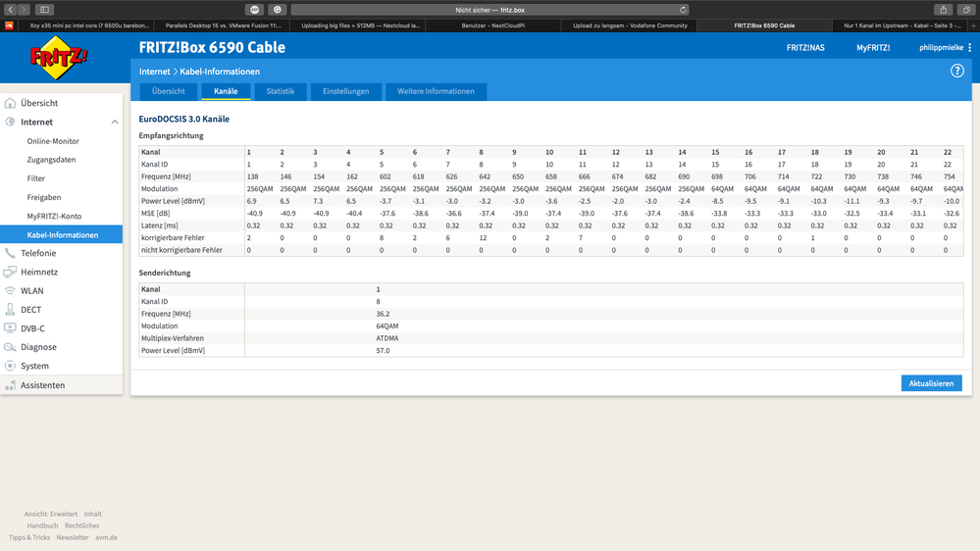Select Kabel-Informationen in sidebar
The image size is (980, 551).
pyautogui.click(x=61, y=235)
